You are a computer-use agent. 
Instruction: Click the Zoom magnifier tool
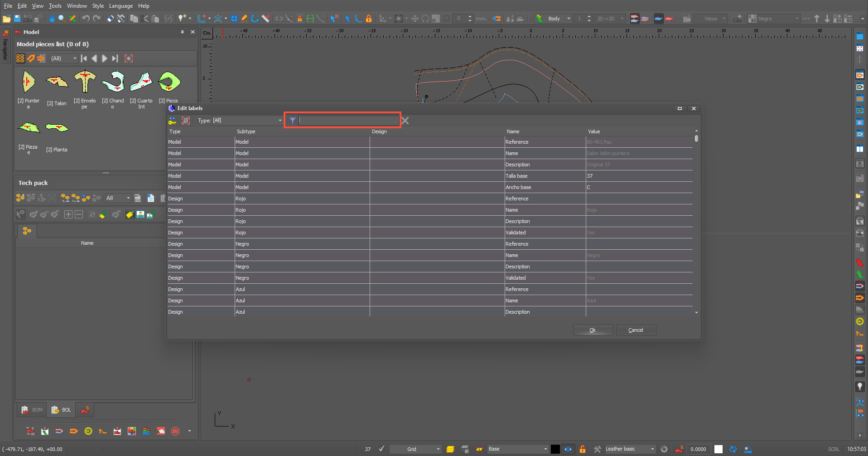coord(62,19)
